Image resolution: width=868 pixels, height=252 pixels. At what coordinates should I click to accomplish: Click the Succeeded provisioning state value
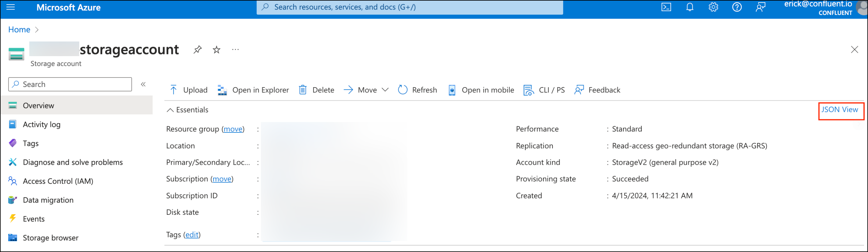tap(630, 179)
